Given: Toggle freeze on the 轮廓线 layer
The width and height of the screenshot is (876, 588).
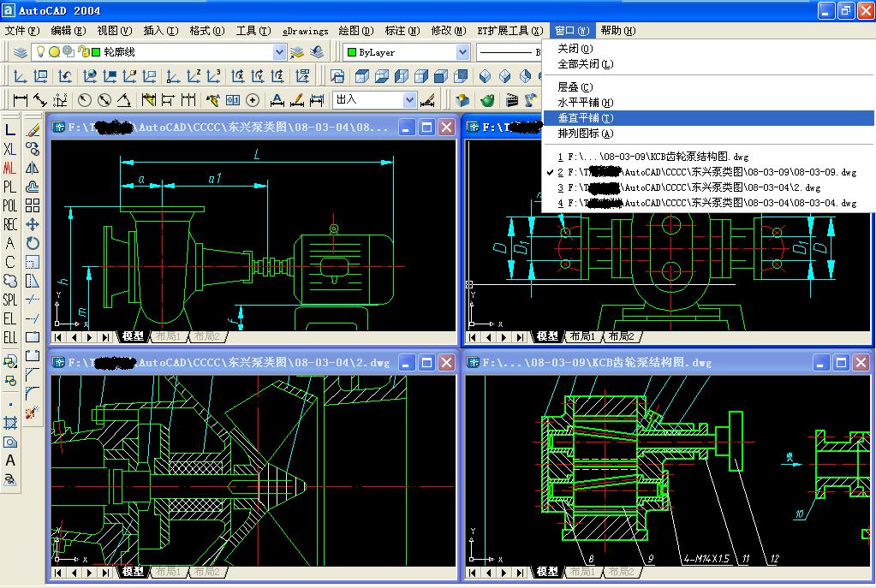Looking at the screenshot, I should pyautogui.click(x=55, y=53).
